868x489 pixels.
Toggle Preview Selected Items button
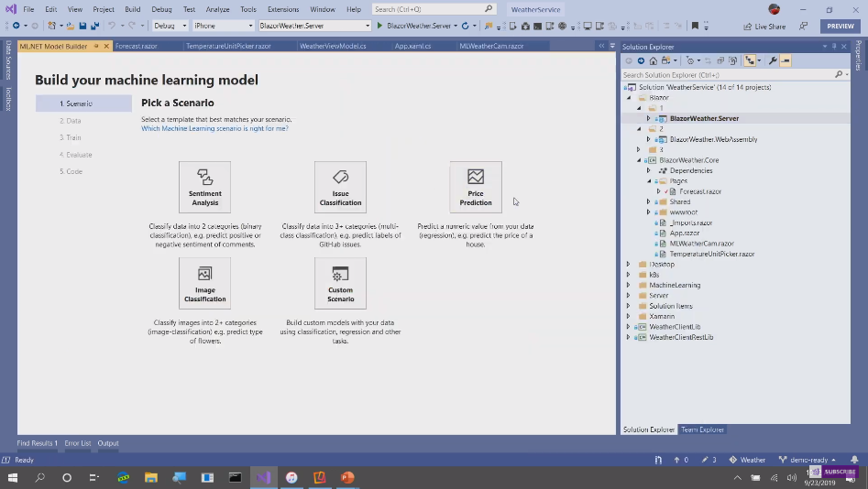tap(786, 61)
